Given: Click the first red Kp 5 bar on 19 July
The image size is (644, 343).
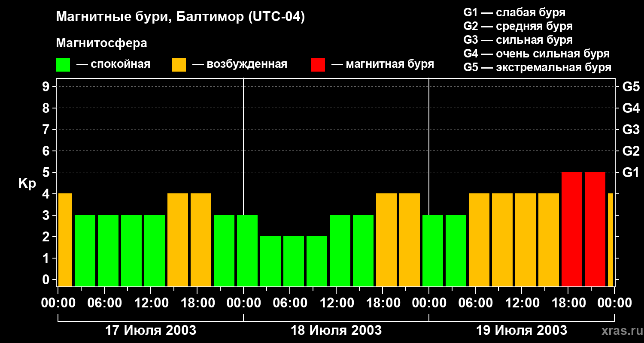Looking at the screenshot, I should pyautogui.click(x=572, y=229).
